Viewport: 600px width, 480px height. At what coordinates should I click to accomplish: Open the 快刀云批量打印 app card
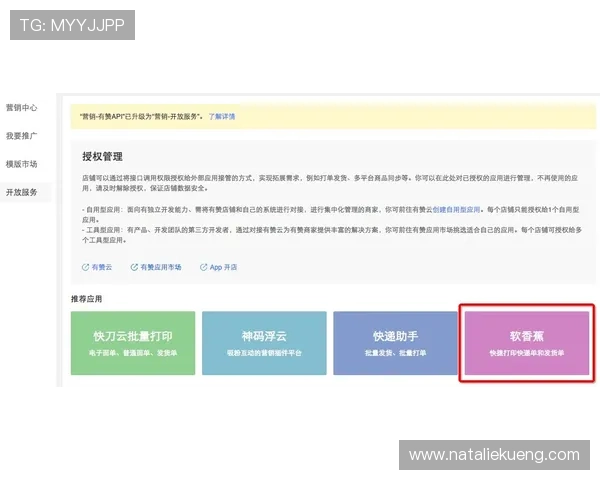coord(133,343)
